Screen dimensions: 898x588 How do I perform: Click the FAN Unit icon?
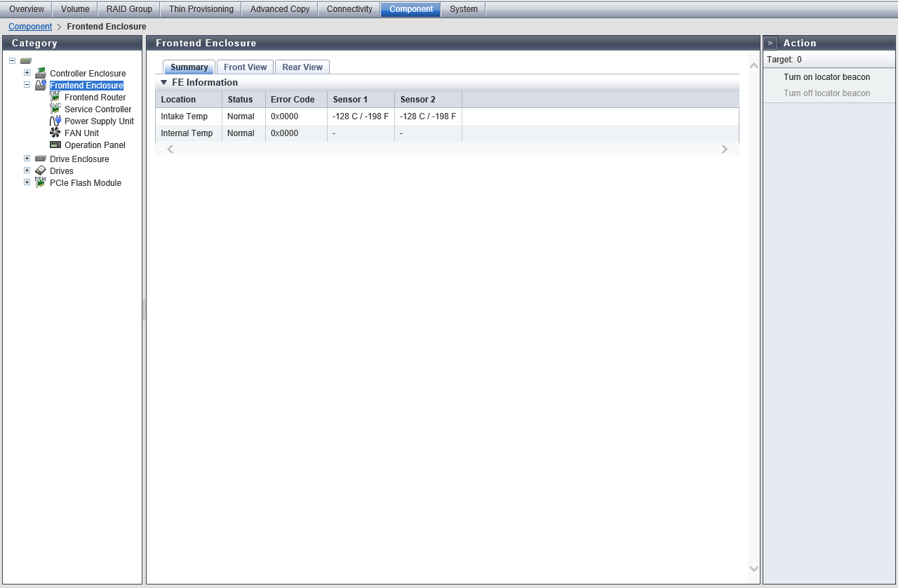click(x=55, y=133)
